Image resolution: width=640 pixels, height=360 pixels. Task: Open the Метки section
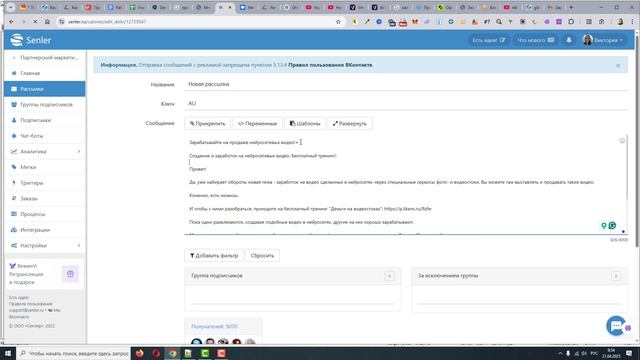pos(45,167)
